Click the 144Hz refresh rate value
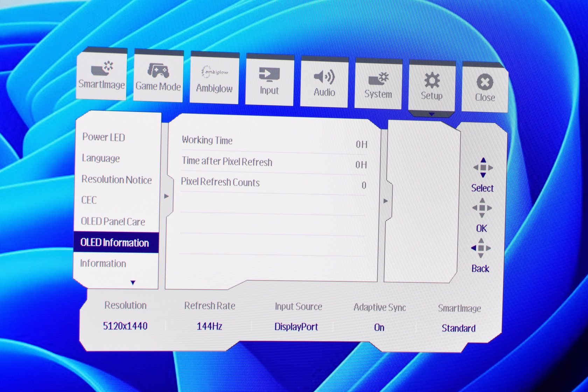The image size is (588, 392). click(209, 327)
